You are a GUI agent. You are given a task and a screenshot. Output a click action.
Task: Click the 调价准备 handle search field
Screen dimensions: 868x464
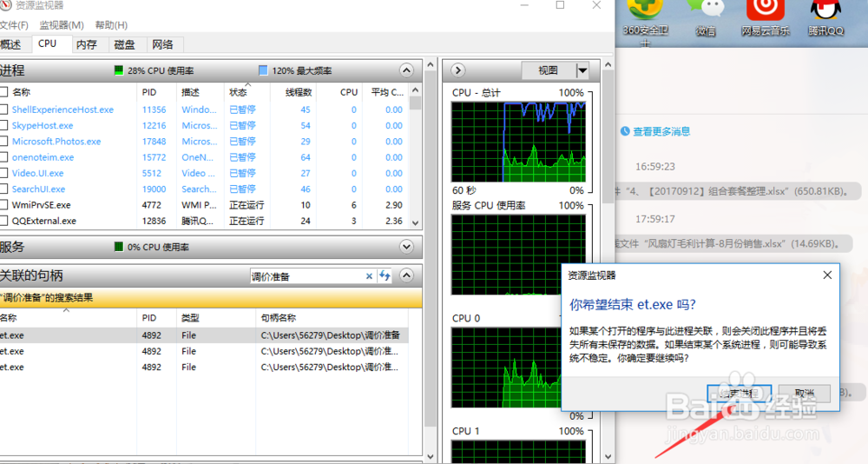(306, 276)
